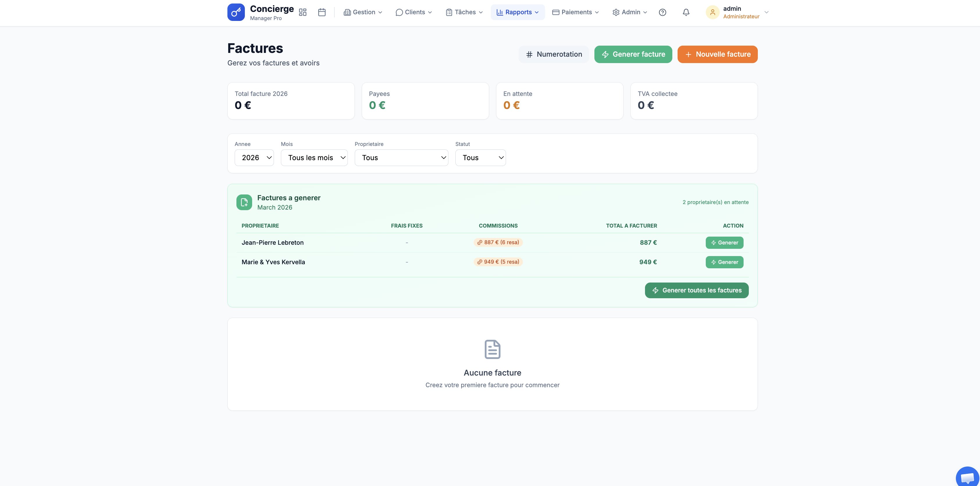Image resolution: width=980 pixels, height=486 pixels.
Task: Click Generer toutes les factures
Action: tap(696, 290)
